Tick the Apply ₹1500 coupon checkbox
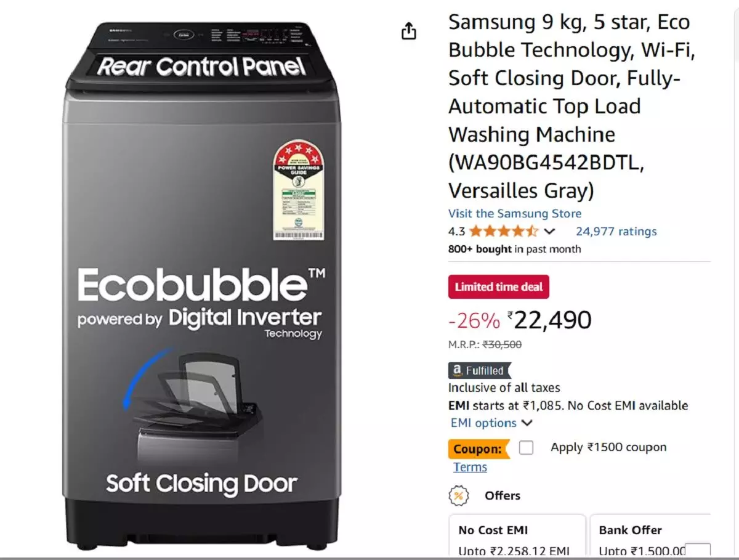The width and height of the screenshot is (739, 560). coord(526,448)
